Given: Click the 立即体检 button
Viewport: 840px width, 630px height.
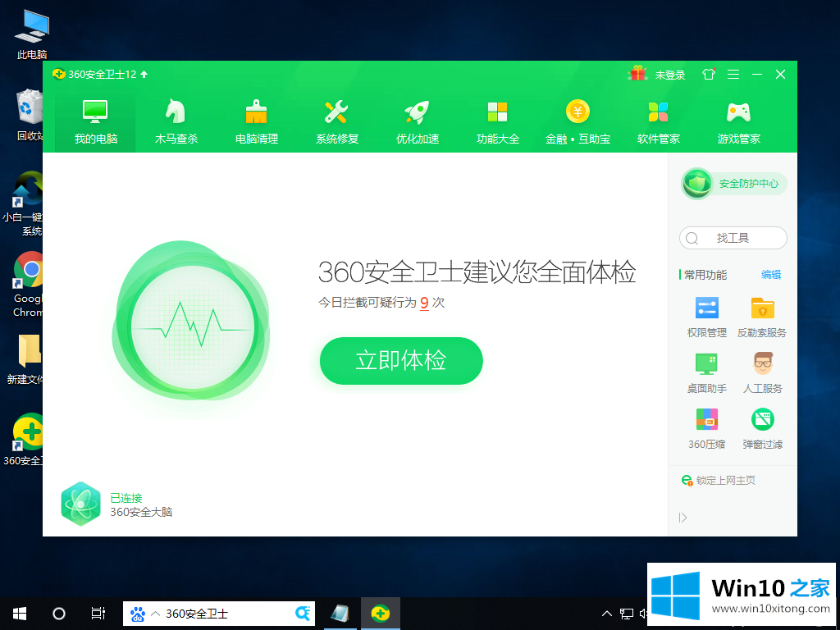Looking at the screenshot, I should pos(401,361).
